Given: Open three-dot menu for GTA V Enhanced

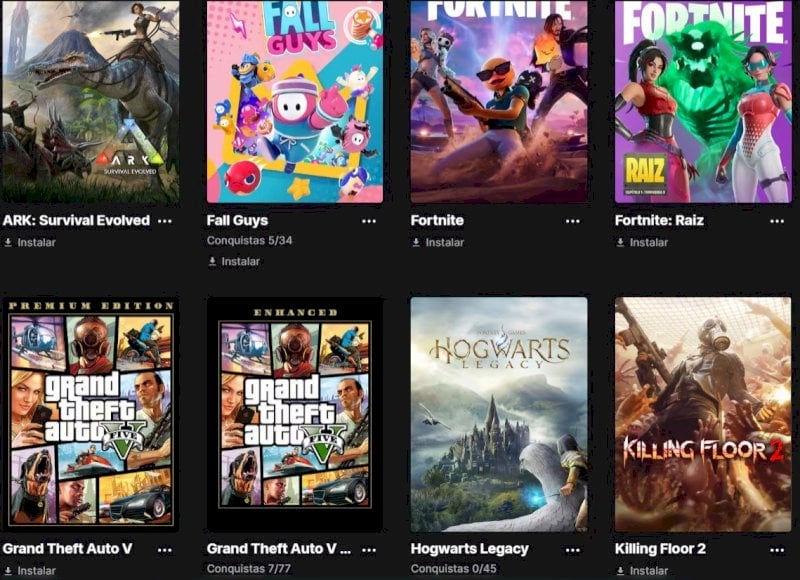Looking at the screenshot, I should click(x=369, y=549).
